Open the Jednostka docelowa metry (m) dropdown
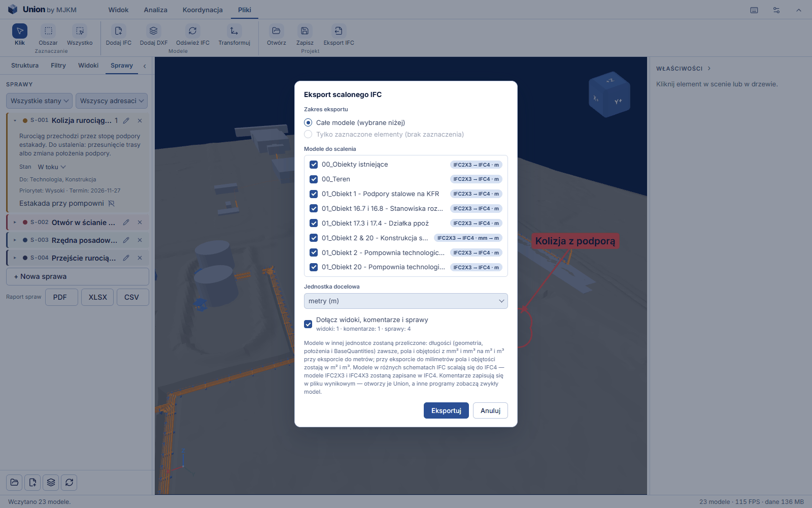 point(406,301)
